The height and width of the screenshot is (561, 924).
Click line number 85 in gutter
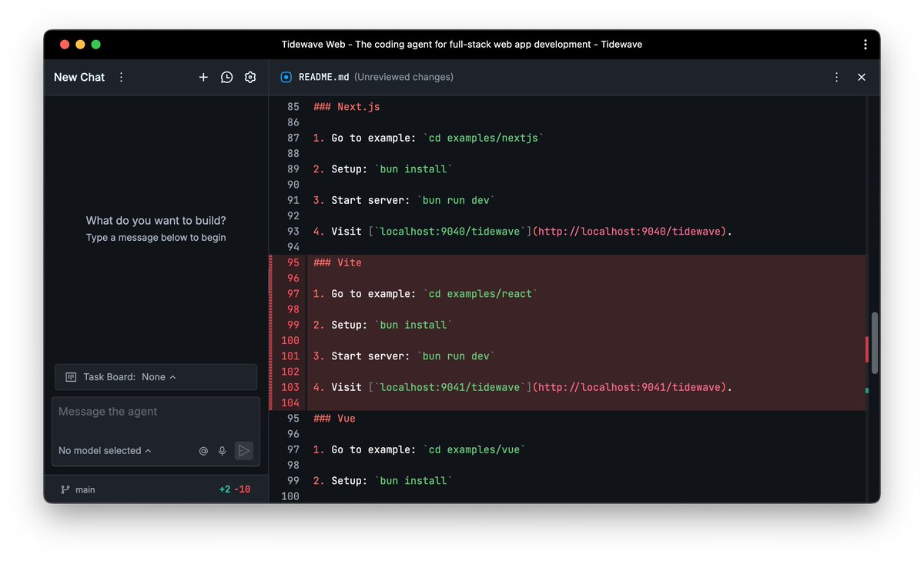[293, 107]
